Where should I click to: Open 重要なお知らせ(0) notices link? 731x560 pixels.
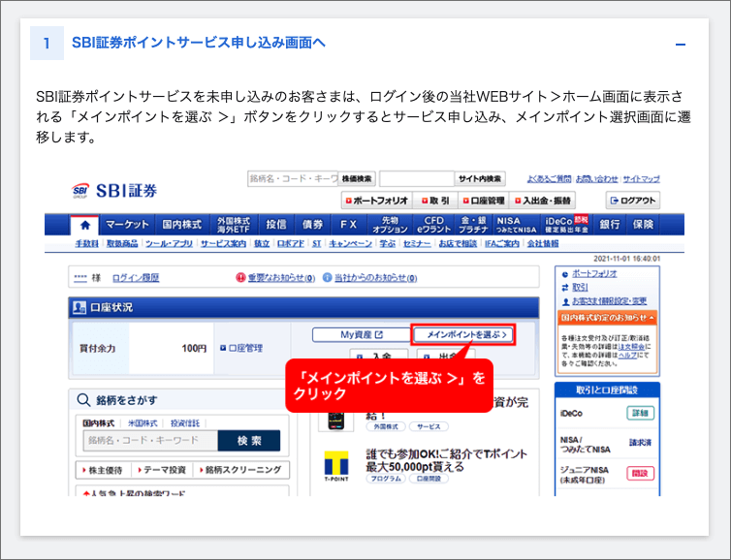click(x=281, y=278)
